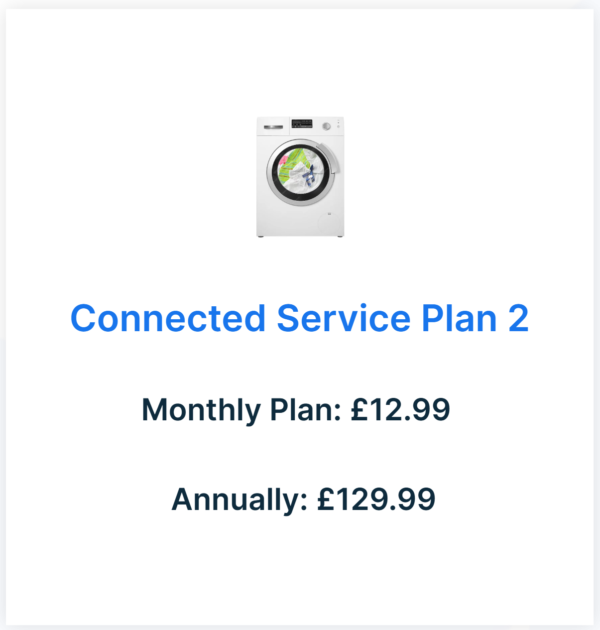Click the £129.99 annual price
Viewport: 600px width, 630px height.
pos(376,499)
